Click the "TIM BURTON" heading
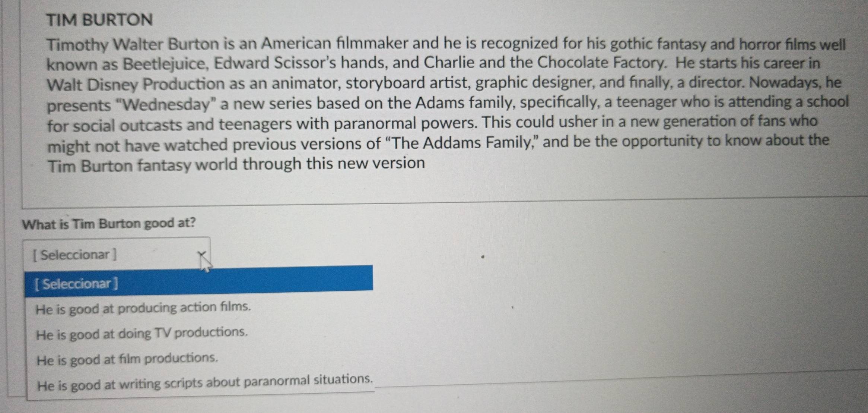The image size is (868, 413). 99,20
